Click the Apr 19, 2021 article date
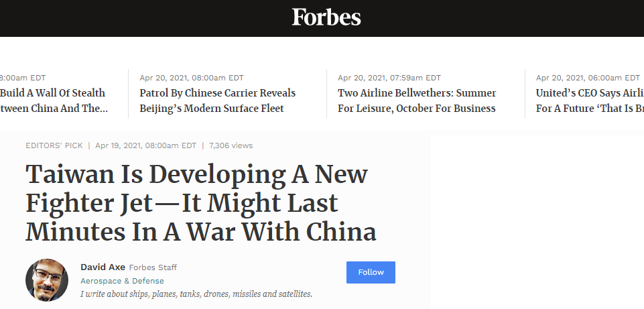 [x=145, y=145]
